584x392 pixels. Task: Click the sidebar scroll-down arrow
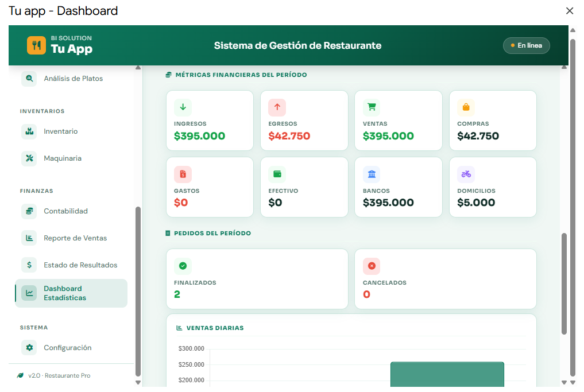pyautogui.click(x=138, y=382)
